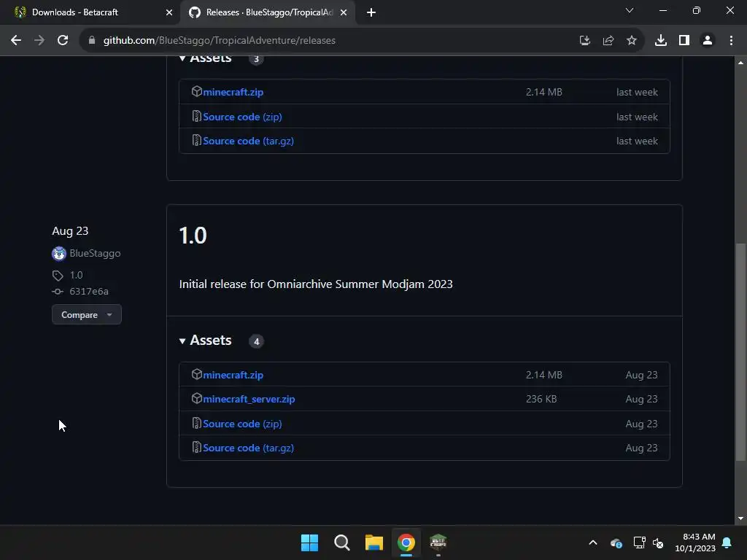Image resolution: width=747 pixels, height=560 pixels.
Task: Click zip file icon beside Aug 23 Source code (zip)
Action: click(x=196, y=423)
